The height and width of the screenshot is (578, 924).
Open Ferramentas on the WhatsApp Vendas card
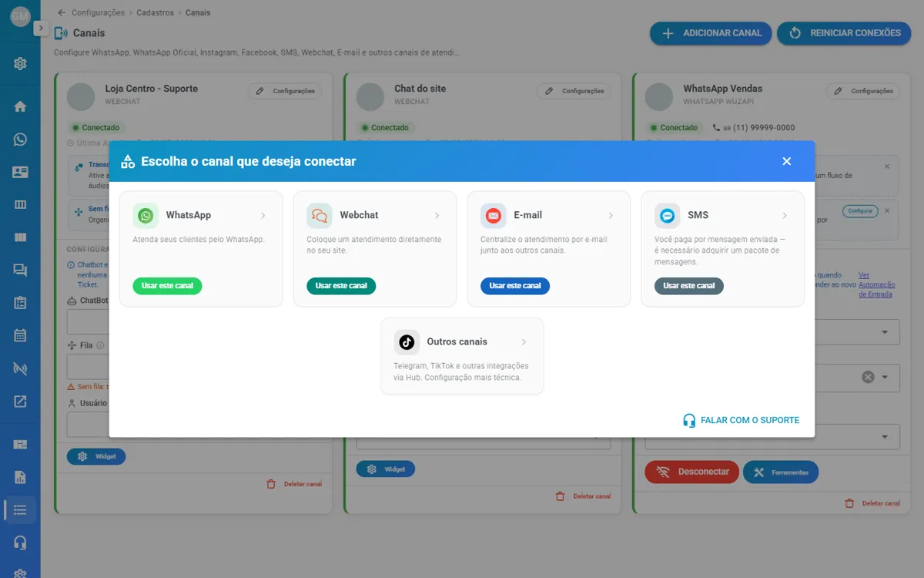tap(781, 472)
